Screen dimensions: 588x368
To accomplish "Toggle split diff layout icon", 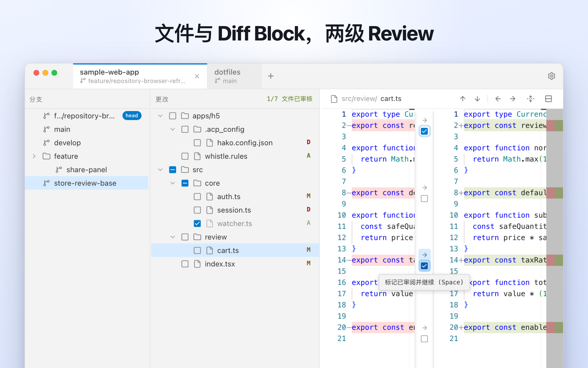I will [x=548, y=99].
